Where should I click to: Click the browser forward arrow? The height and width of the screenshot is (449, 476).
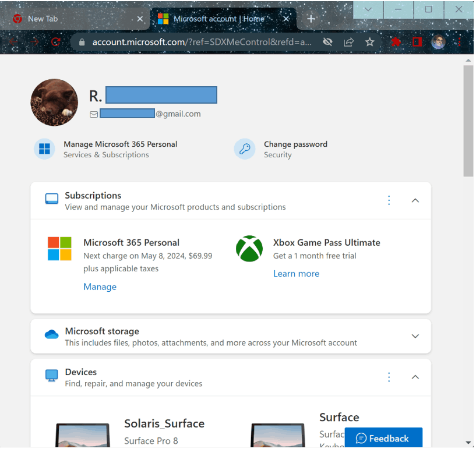[34, 41]
